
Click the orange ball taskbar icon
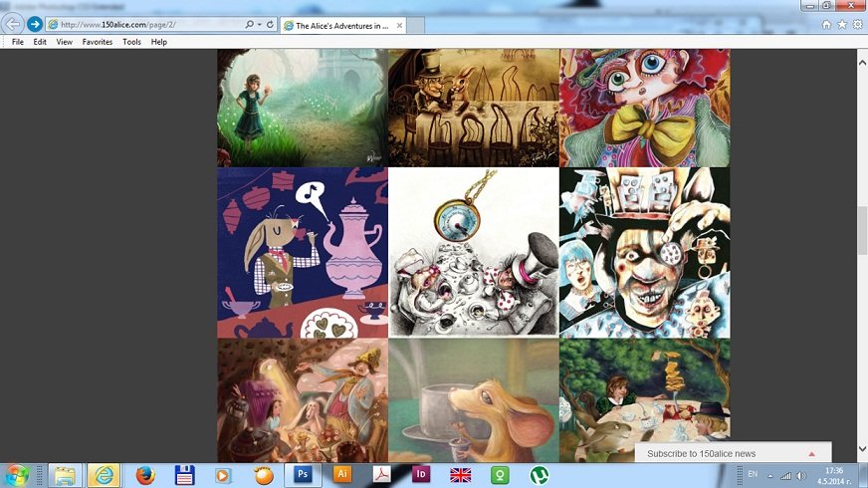[x=264, y=476]
